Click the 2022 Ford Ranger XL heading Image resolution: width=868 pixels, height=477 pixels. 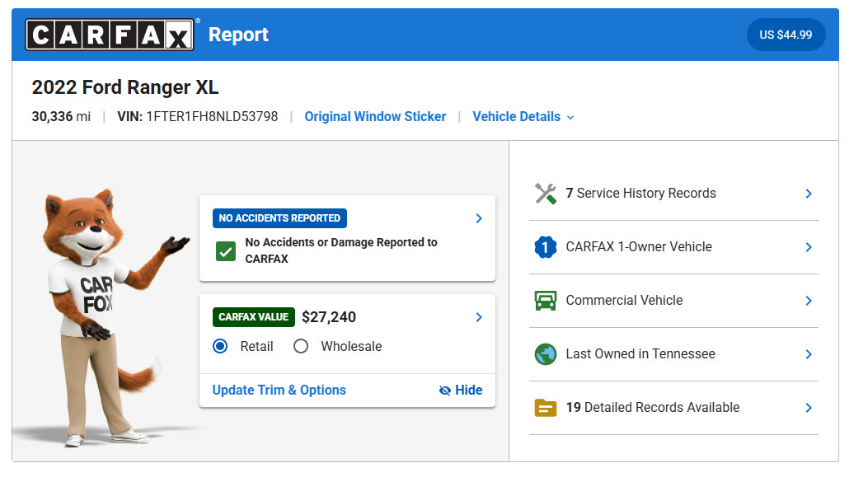(125, 87)
